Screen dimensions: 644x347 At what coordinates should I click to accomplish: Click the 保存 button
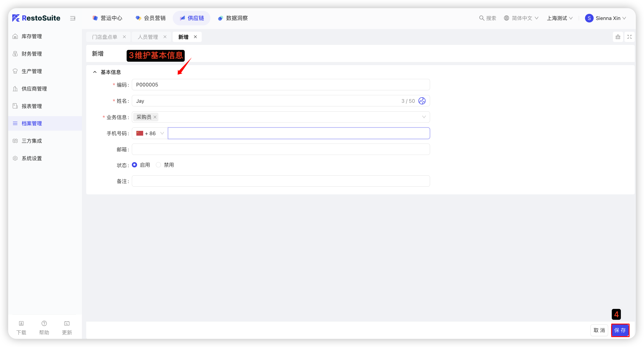click(620, 330)
